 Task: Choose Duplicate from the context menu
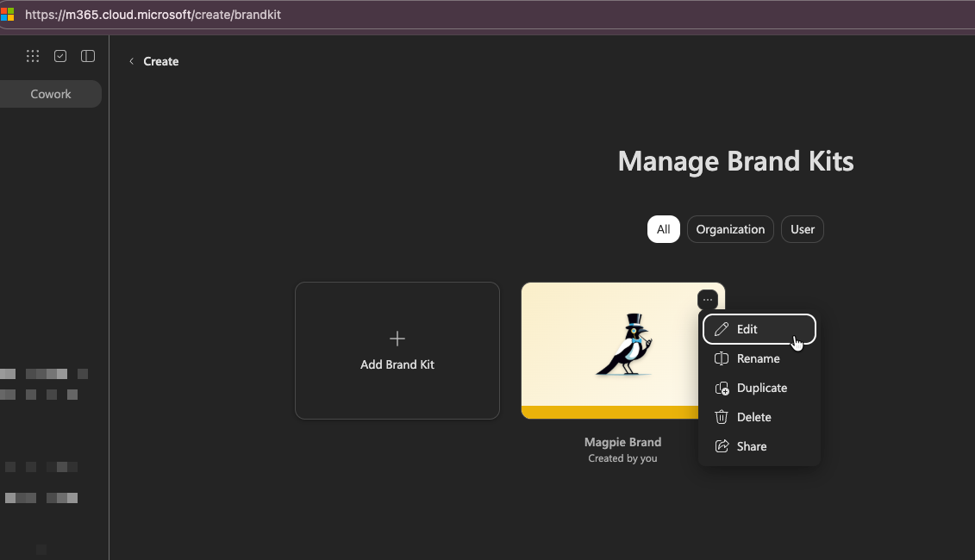(x=759, y=388)
